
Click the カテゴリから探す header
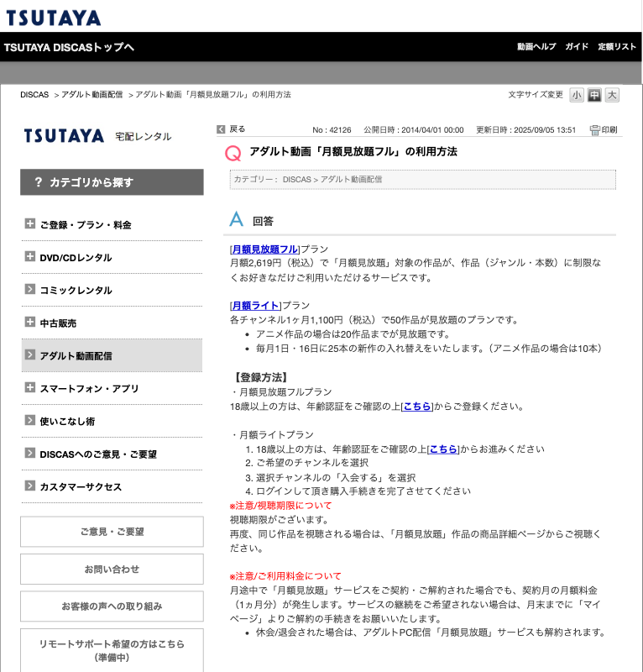(112, 182)
